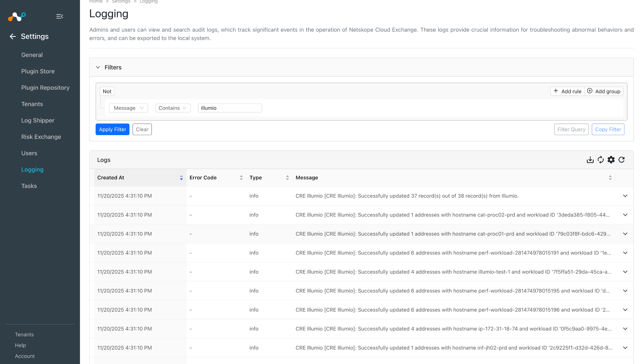Screen dimensions: 642x364
Task: Open Logs table settings gear icon
Action: pyautogui.click(x=611, y=160)
